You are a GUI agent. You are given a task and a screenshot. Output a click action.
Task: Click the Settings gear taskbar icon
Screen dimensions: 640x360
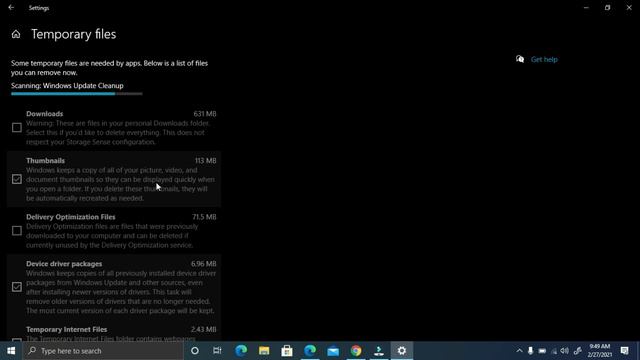[x=402, y=351]
